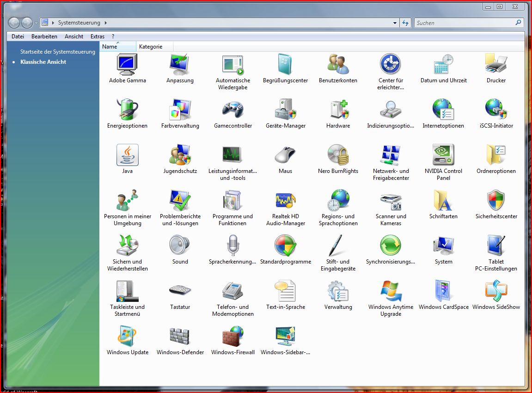Open NVIDIA Control Panel icon

click(x=443, y=155)
